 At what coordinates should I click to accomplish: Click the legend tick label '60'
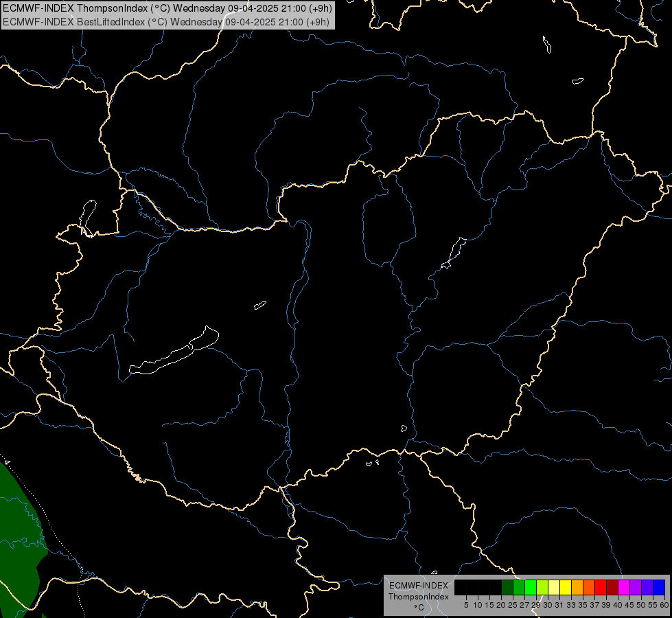[664, 605]
